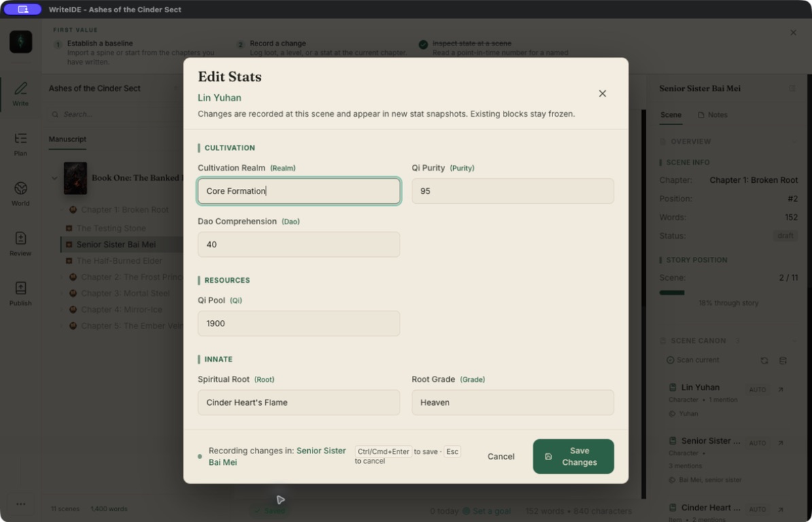Click the Book One cover thumbnail
The image size is (812, 522).
tap(75, 178)
